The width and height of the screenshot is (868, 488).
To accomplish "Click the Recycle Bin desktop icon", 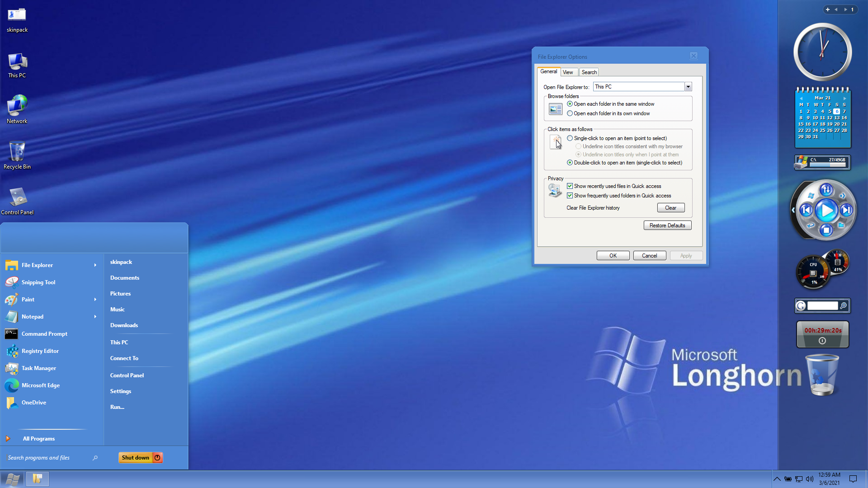I will click(17, 155).
